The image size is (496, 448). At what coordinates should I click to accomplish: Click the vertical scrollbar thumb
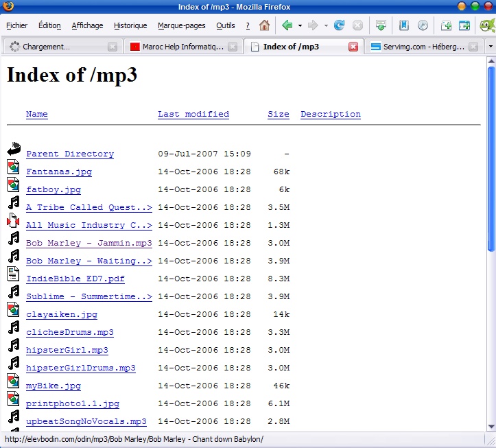coord(491,159)
